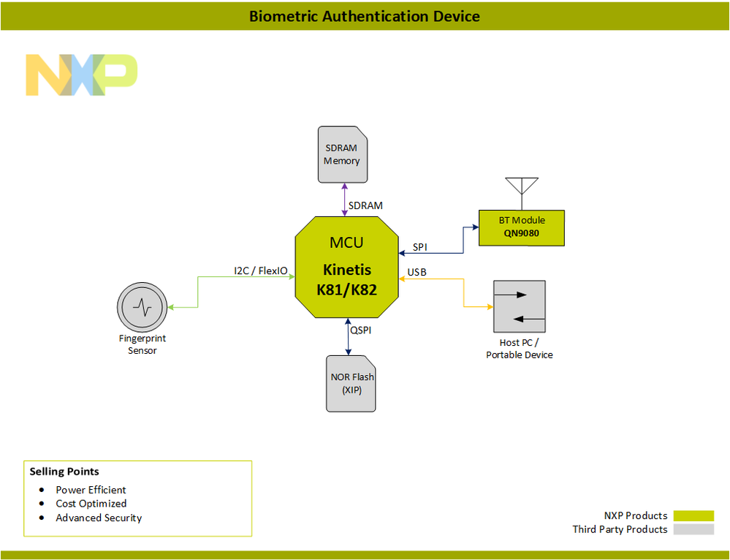This screenshot has width=730, height=560.
Task: Click the SDRAM connection label
Action: pyautogui.click(x=365, y=205)
